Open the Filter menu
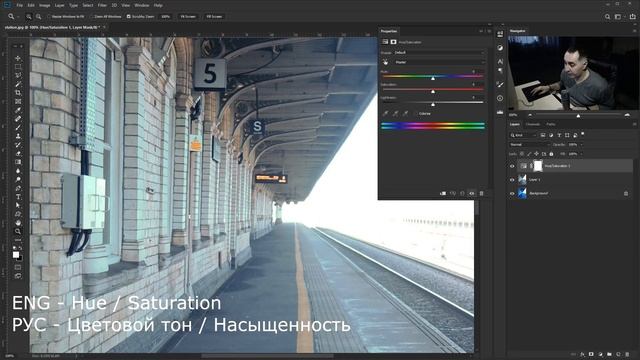 click(102, 5)
